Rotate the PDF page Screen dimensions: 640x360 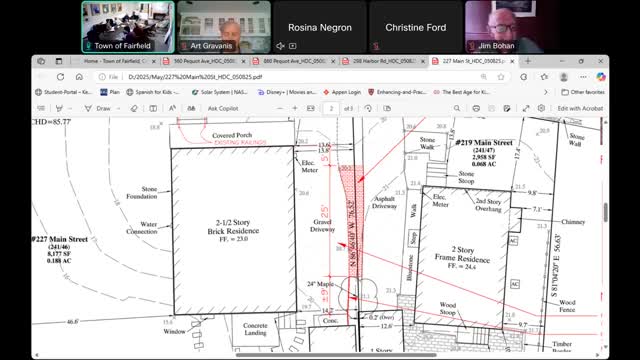click(368, 109)
